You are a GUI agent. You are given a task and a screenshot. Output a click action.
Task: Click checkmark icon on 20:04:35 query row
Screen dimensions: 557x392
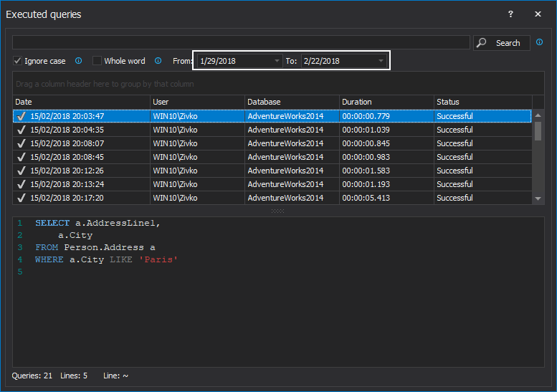pos(22,130)
